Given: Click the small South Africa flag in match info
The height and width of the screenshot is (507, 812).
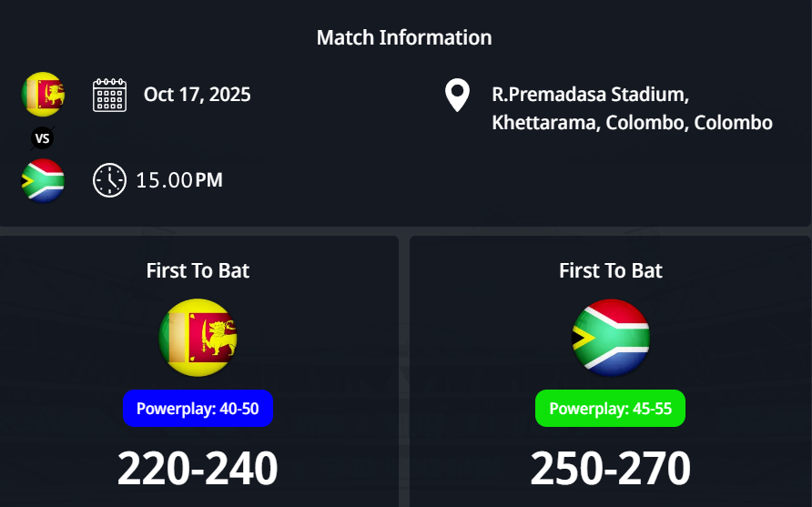Looking at the screenshot, I should (x=43, y=180).
